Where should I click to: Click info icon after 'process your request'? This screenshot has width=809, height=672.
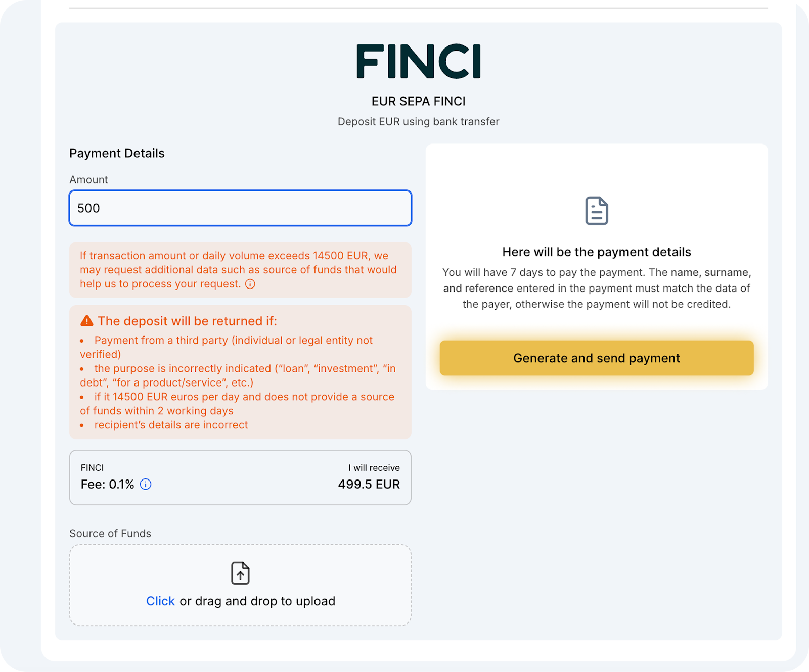click(x=250, y=284)
